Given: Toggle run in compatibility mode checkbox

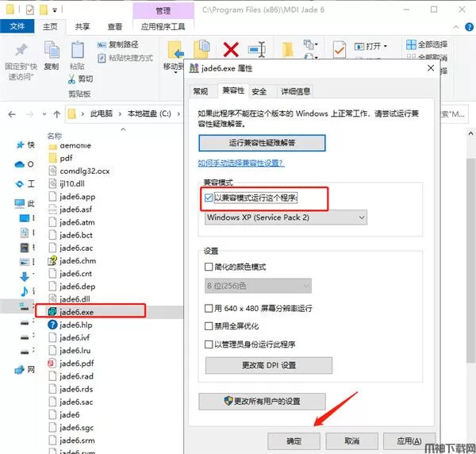Looking at the screenshot, I should 209,198.
